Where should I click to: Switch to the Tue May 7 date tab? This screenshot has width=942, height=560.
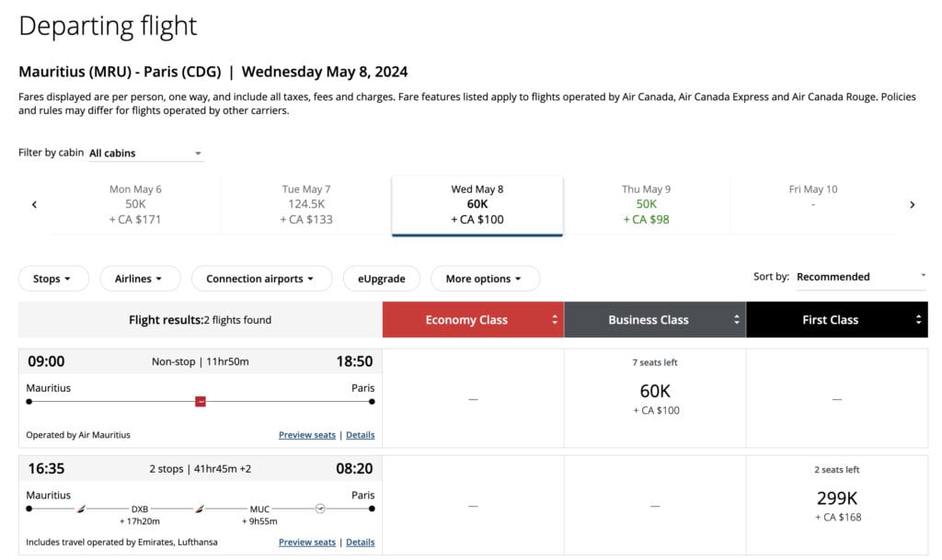click(x=306, y=202)
